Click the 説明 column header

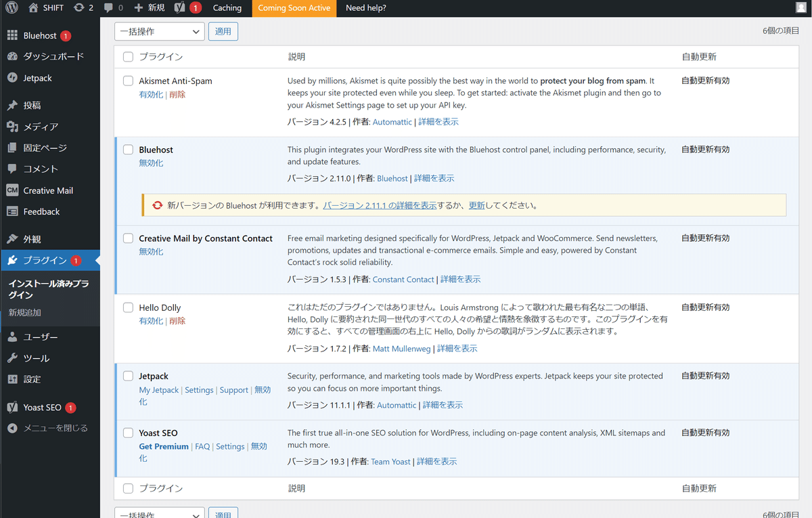[x=296, y=57]
